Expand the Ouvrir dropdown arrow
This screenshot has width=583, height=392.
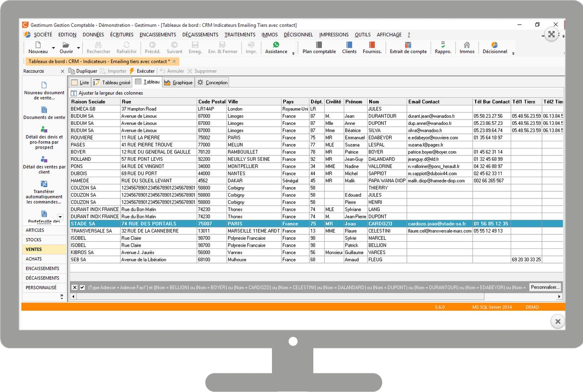[78, 48]
